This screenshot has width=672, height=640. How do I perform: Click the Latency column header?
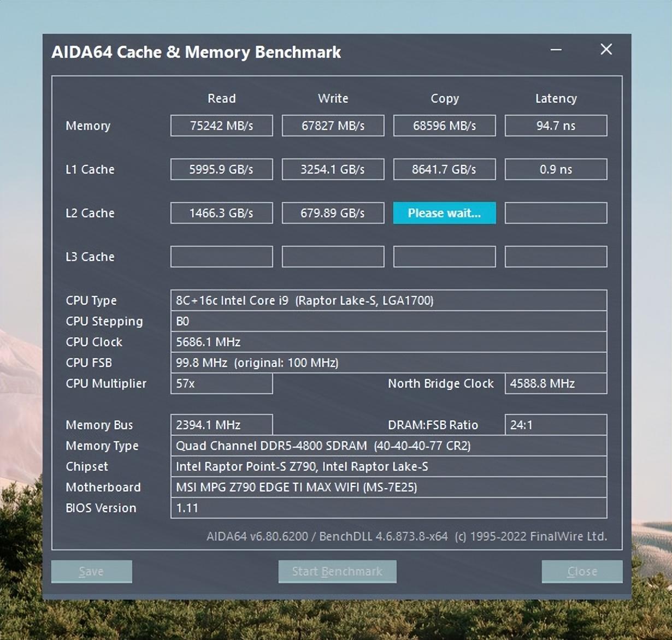556,99
